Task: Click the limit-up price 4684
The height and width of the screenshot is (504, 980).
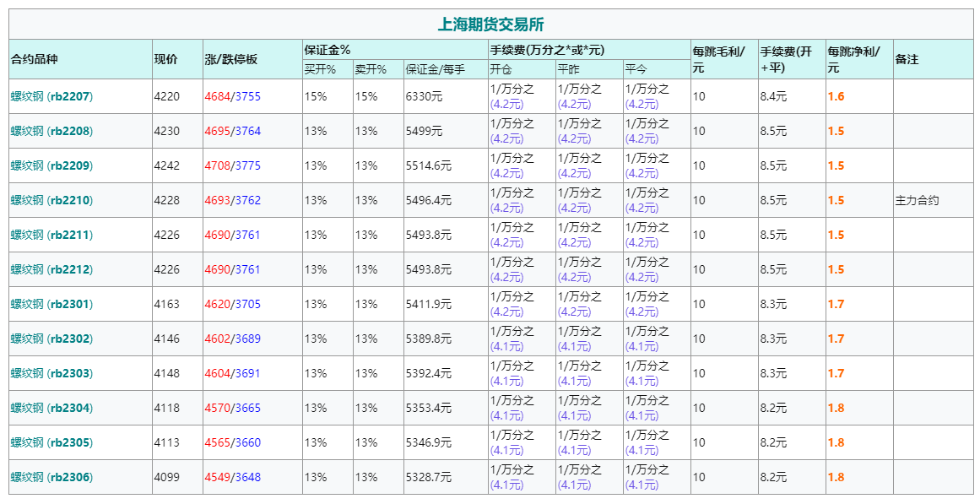Action: [x=218, y=96]
